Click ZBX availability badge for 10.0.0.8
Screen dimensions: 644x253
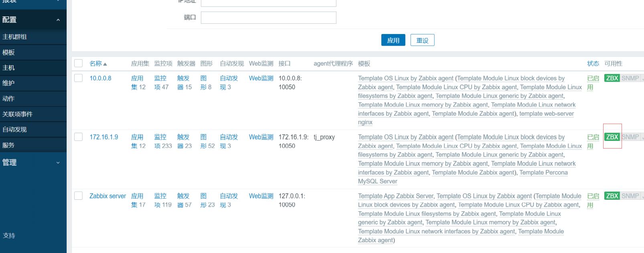coord(612,78)
